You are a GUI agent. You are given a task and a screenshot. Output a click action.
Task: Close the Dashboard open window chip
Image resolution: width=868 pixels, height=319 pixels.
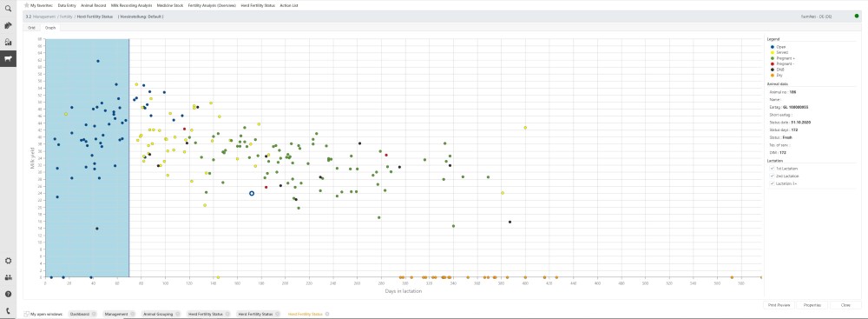pos(94,314)
